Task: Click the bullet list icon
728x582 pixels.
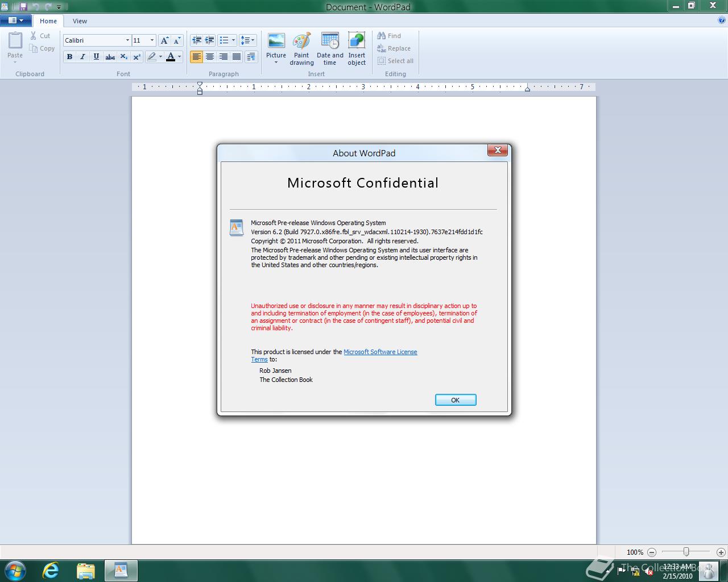Action: [x=224, y=40]
